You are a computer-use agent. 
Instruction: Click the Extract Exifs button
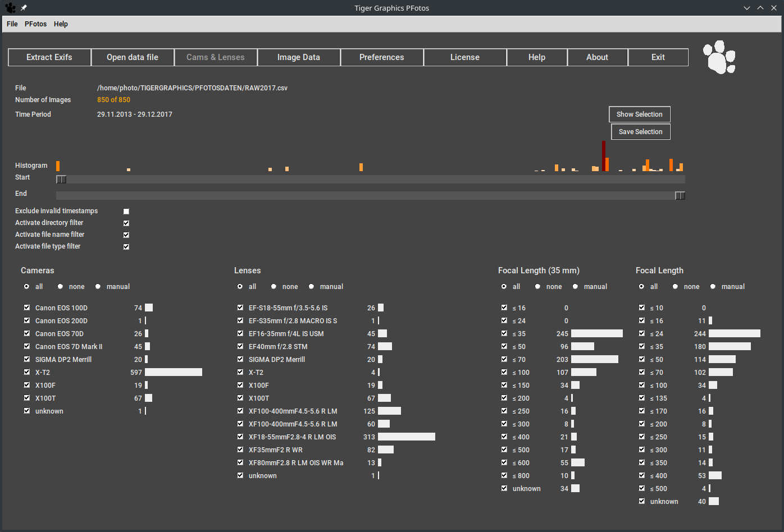(49, 57)
